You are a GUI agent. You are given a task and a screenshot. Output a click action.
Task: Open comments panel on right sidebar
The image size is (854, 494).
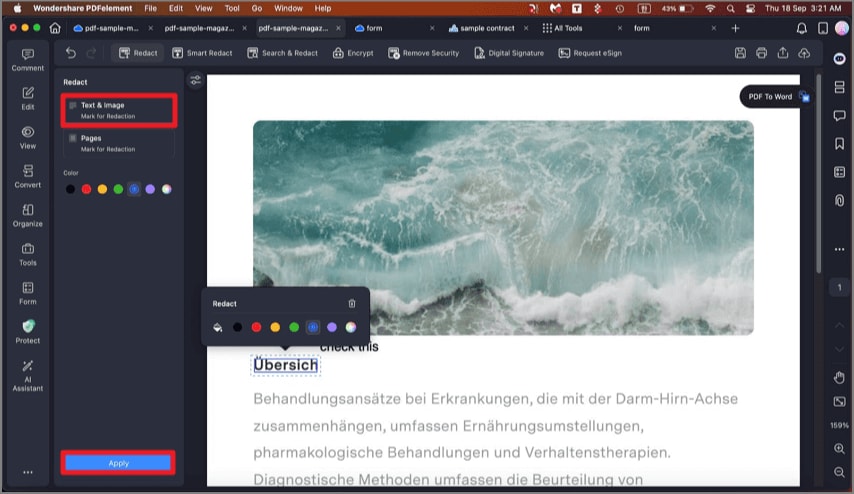tap(839, 115)
